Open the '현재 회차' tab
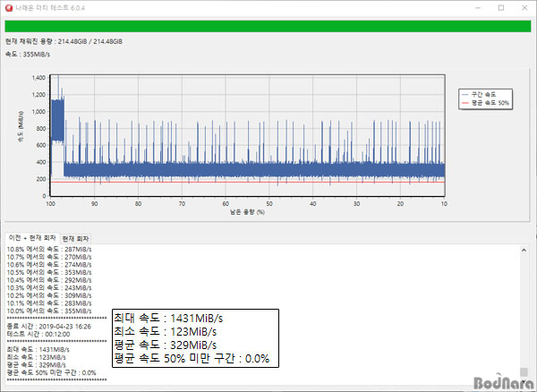This screenshot has height=392, width=537. pos(80,237)
